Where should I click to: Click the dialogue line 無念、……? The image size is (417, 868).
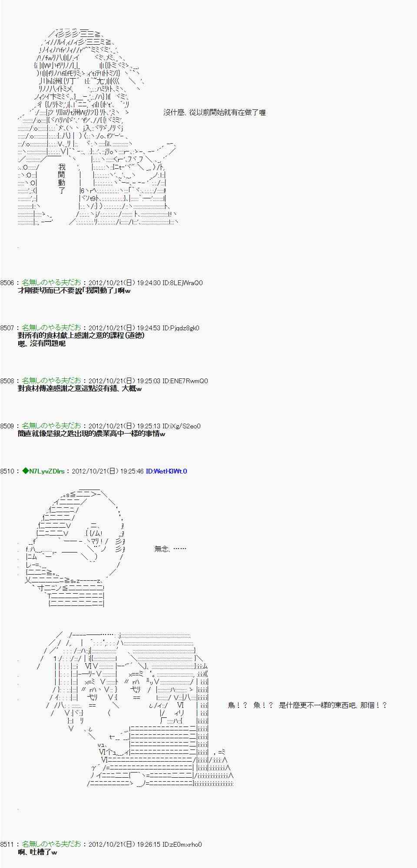click(x=170, y=549)
